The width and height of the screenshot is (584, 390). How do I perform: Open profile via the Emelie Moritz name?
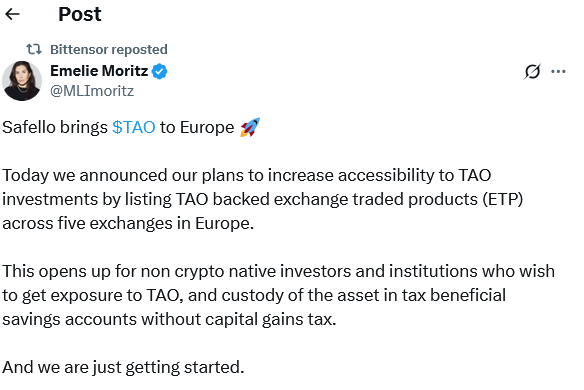(x=99, y=71)
